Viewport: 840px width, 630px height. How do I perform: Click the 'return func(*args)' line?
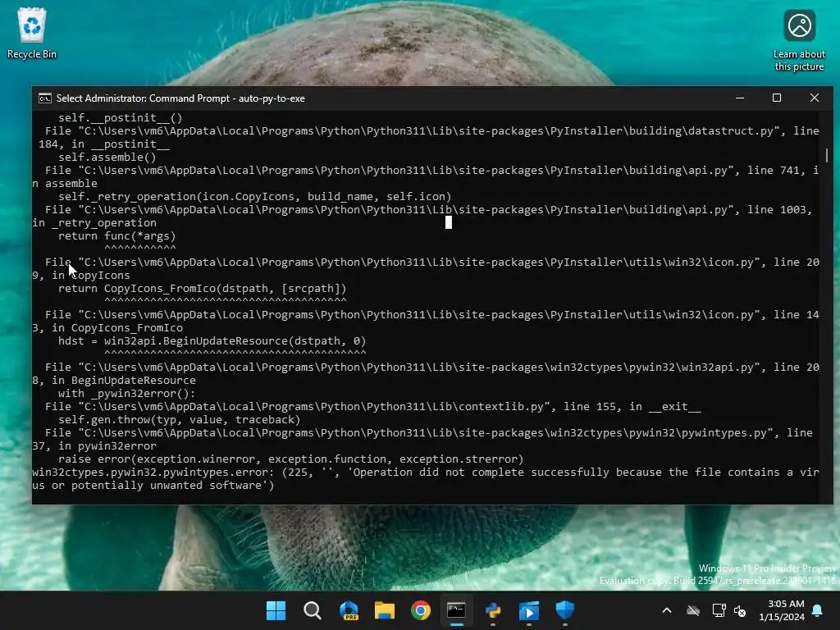(116, 235)
